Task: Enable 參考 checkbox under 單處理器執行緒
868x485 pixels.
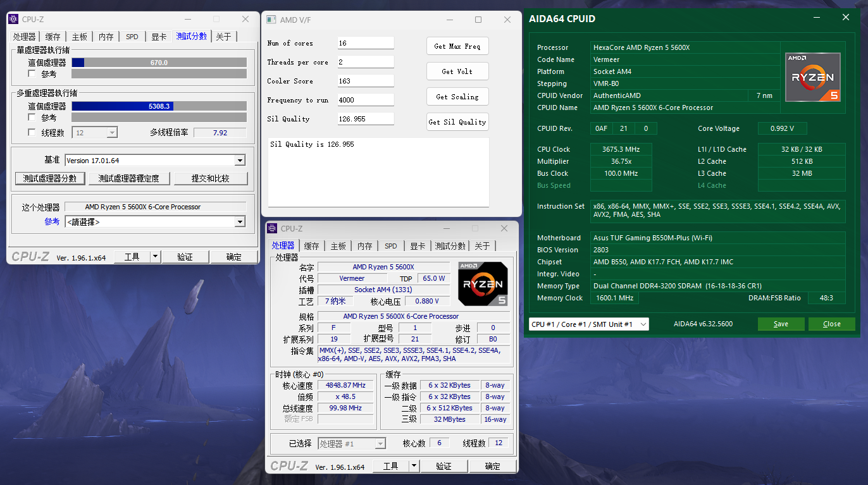Action: click(x=32, y=74)
